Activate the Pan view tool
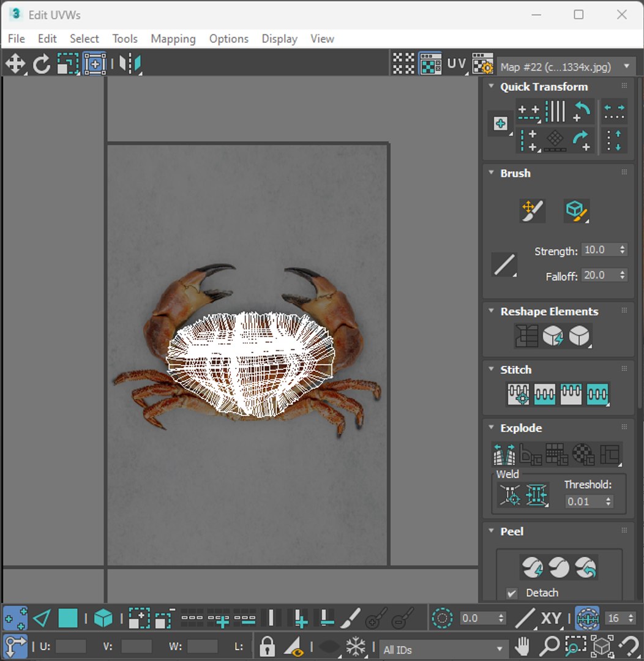644x661 pixels. point(522,646)
